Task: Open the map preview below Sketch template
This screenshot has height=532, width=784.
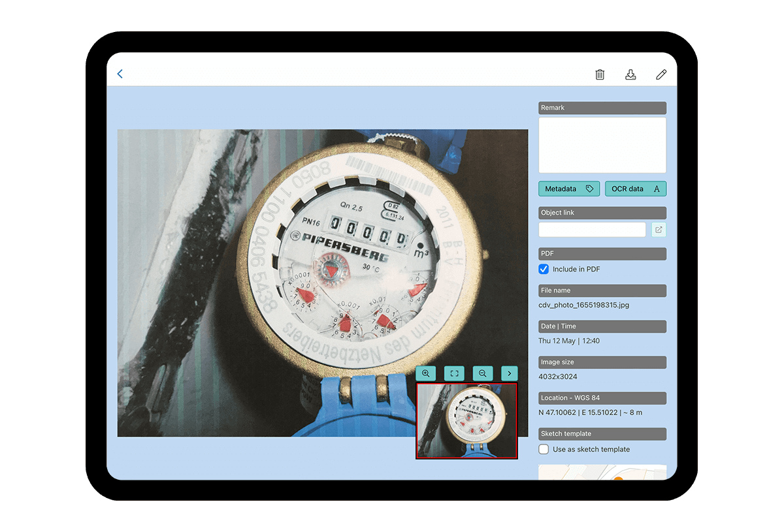Action: (602, 472)
